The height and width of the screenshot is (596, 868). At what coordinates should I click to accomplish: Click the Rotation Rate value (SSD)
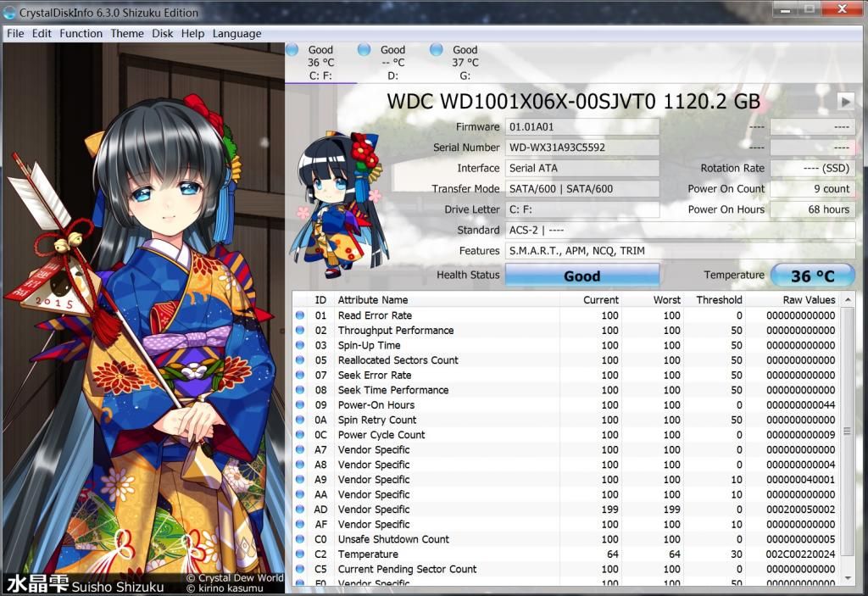[813, 168]
